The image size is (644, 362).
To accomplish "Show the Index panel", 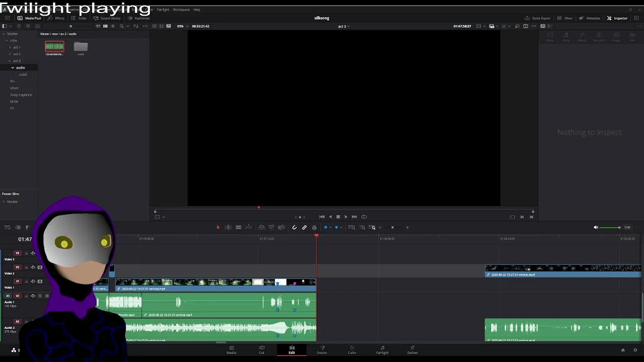I will pos(79,18).
